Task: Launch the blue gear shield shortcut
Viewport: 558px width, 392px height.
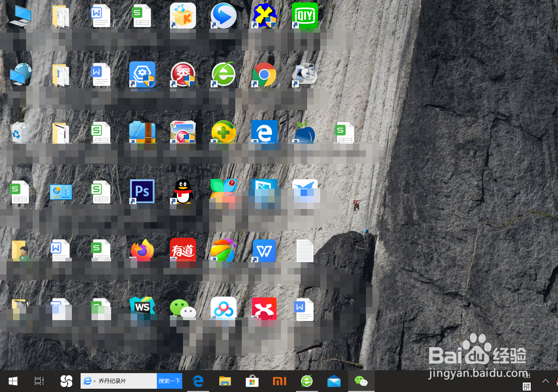Action: (142, 74)
